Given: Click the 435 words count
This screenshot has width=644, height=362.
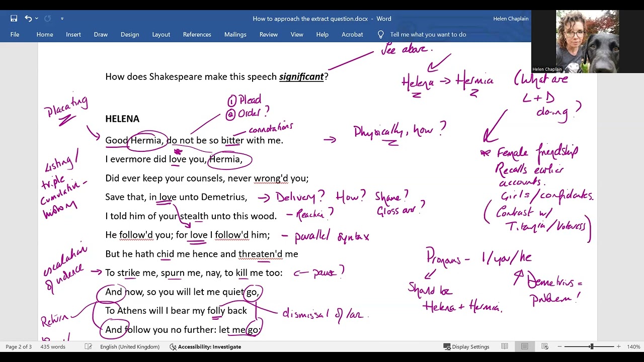Looking at the screenshot, I should 53,346.
